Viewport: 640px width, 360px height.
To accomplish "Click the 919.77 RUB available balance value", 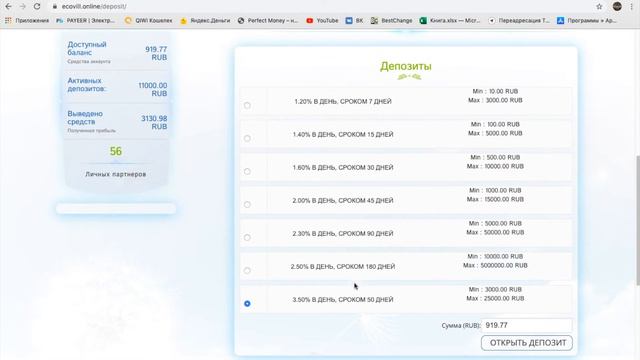I will click(156, 53).
